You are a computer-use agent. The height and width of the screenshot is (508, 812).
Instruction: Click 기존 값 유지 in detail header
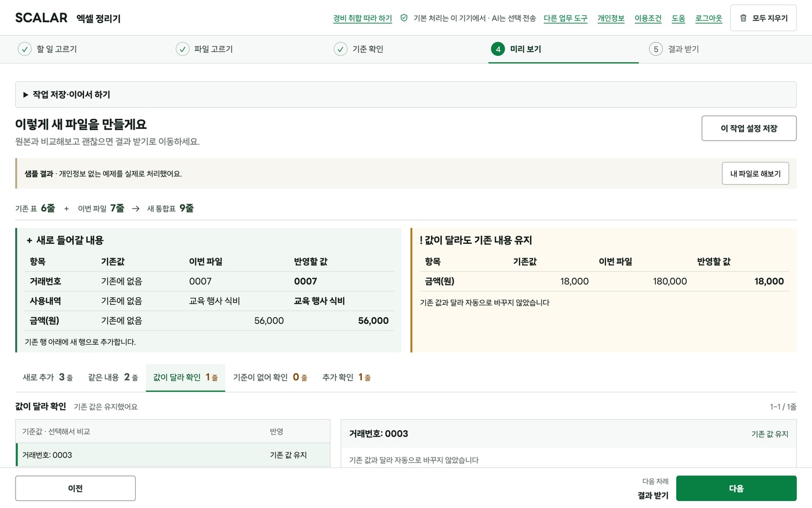click(770, 434)
